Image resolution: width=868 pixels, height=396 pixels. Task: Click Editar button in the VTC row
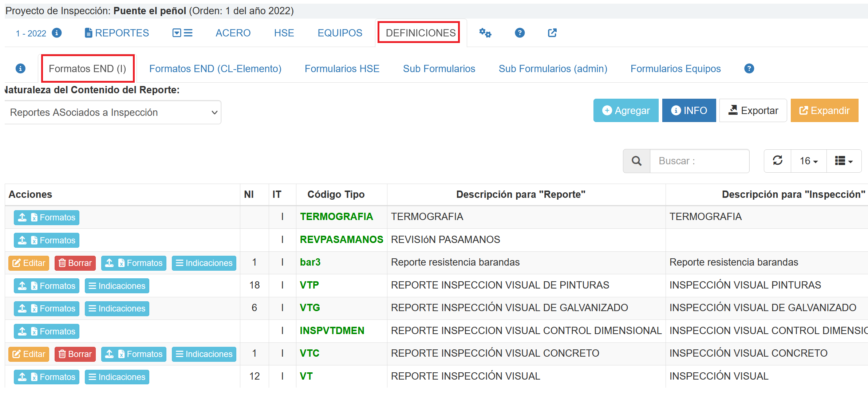click(29, 354)
